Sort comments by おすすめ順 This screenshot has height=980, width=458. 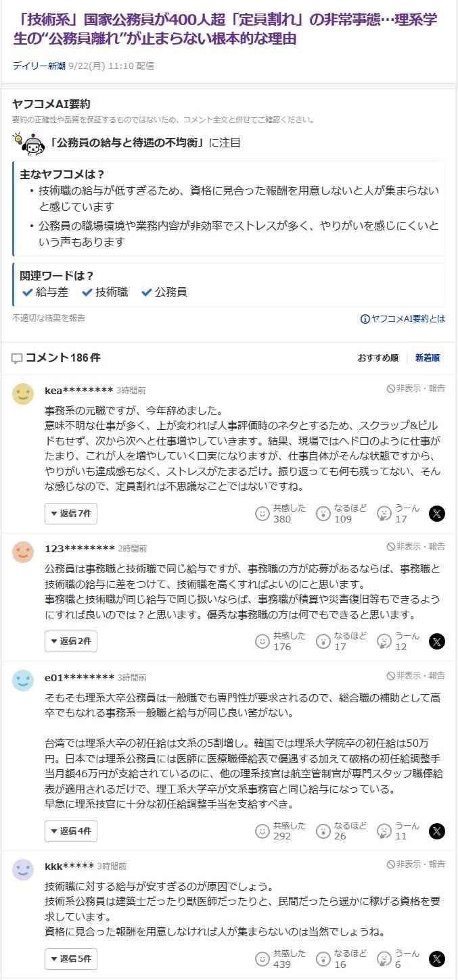click(x=377, y=358)
